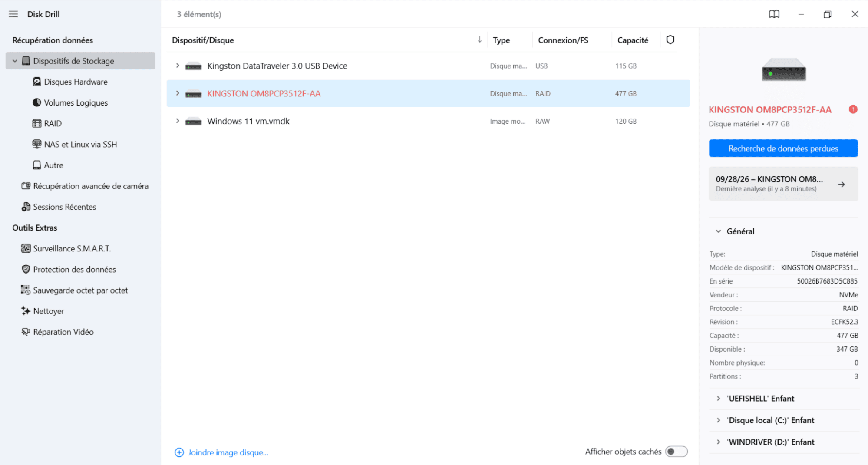Image resolution: width=868 pixels, height=465 pixels.
Task: Open the help book icon in title bar
Action: tap(774, 14)
